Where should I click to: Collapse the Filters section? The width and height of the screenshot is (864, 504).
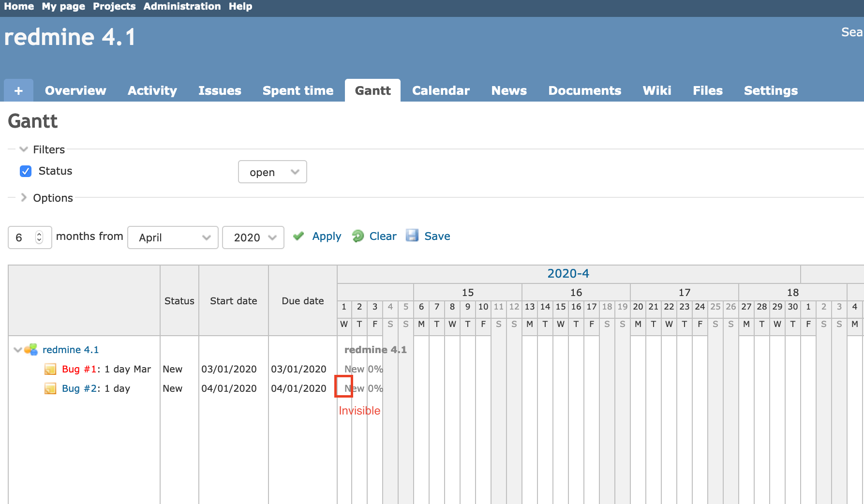click(42, 149)
